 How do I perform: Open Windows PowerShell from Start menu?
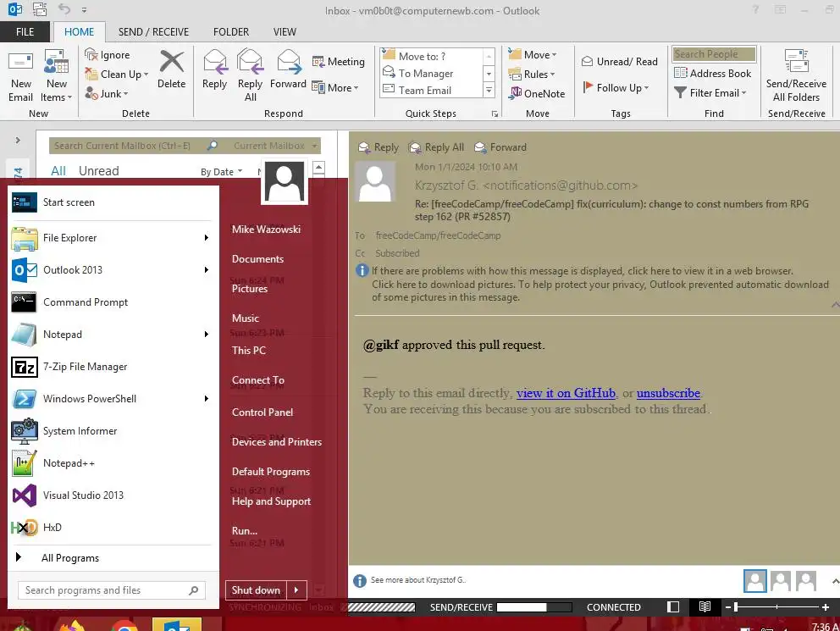point(112,399)
